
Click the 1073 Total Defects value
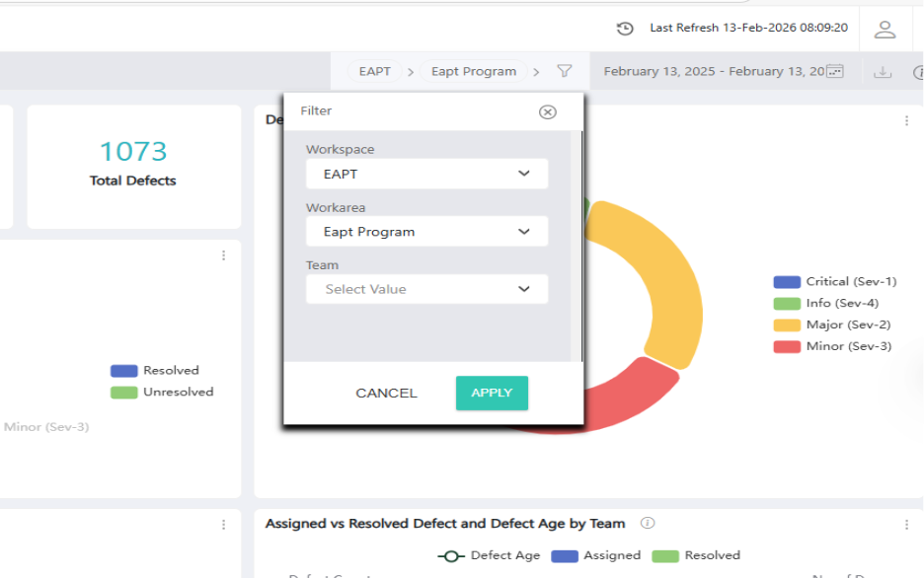point(133,151)
